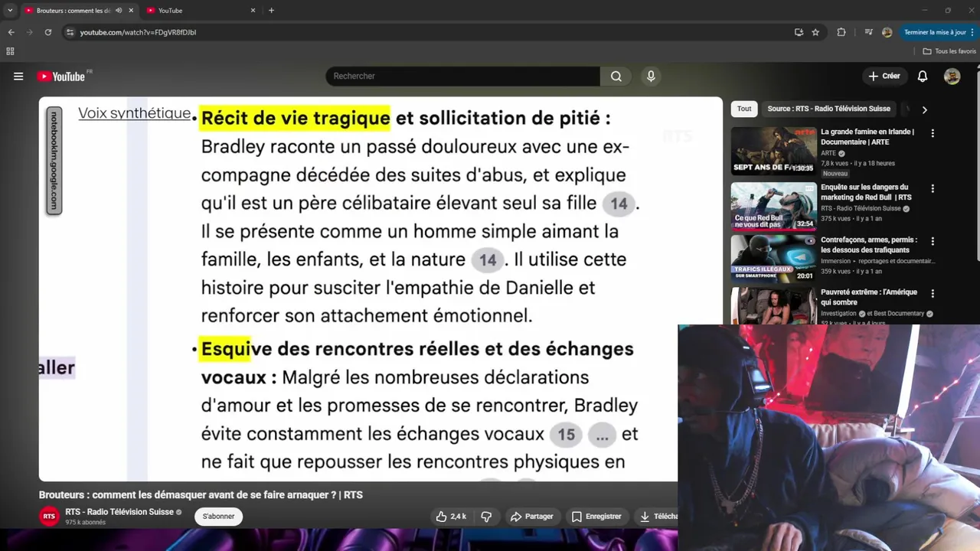
Task: Reload the page with the refresh icon
Action: 47,32
